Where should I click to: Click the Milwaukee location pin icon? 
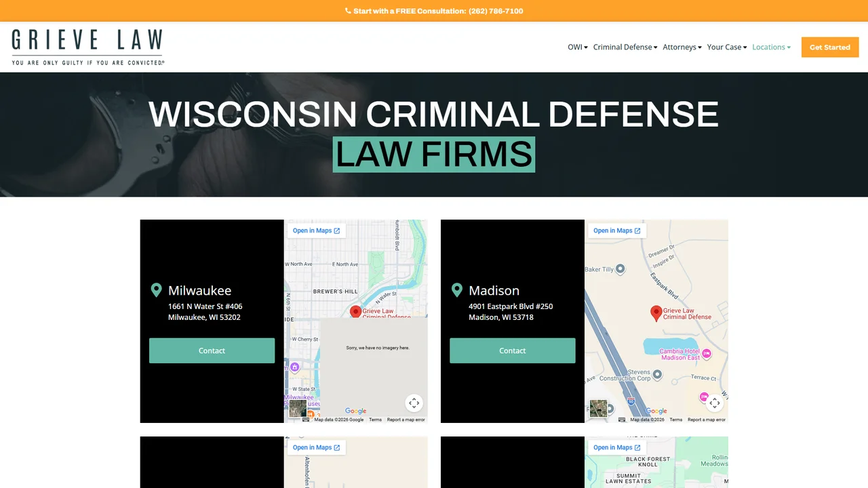pyautogui.click(x=156, y=290)
